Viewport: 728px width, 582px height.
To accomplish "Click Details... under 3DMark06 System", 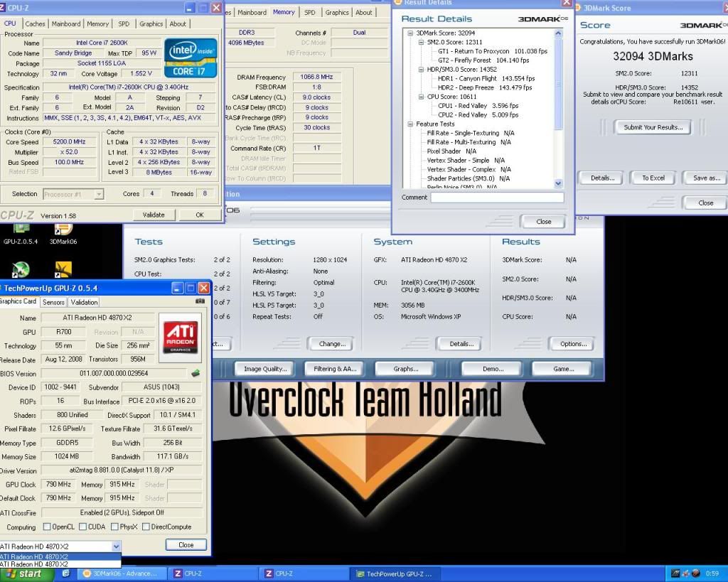I will pyautogui.click(x=461, y=344).
